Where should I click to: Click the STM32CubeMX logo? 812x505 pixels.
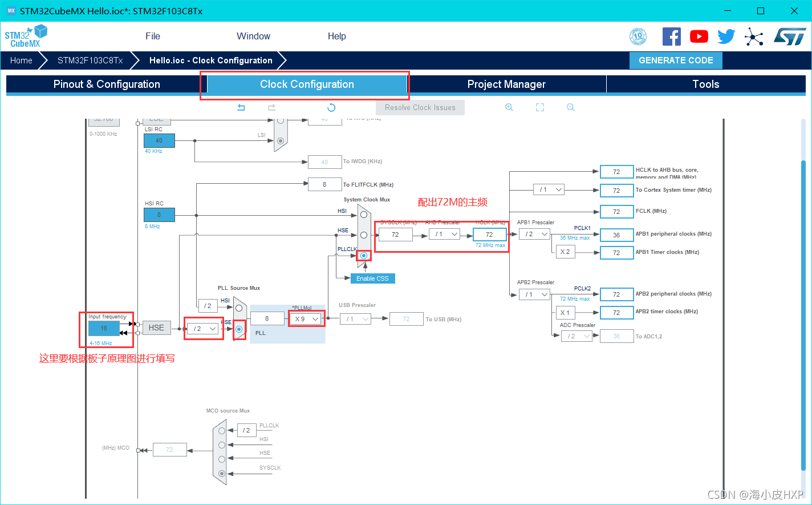pyautogui.click(x=26, y=36)
